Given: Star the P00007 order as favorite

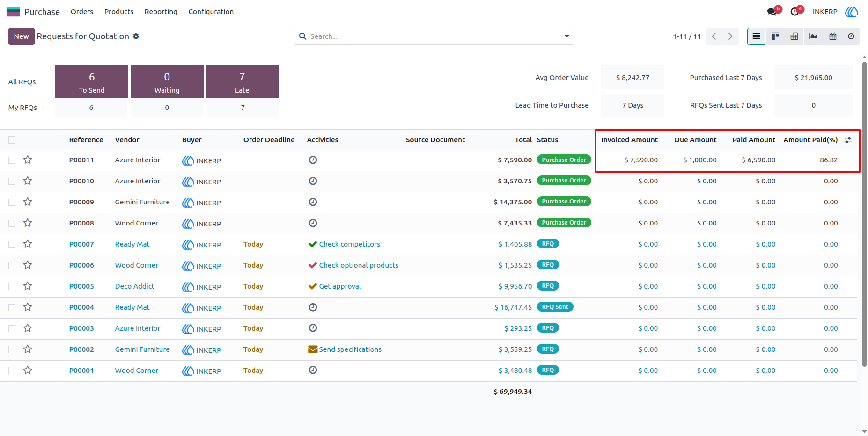Looking at the screenshot, I should click(x=28, y=244).
